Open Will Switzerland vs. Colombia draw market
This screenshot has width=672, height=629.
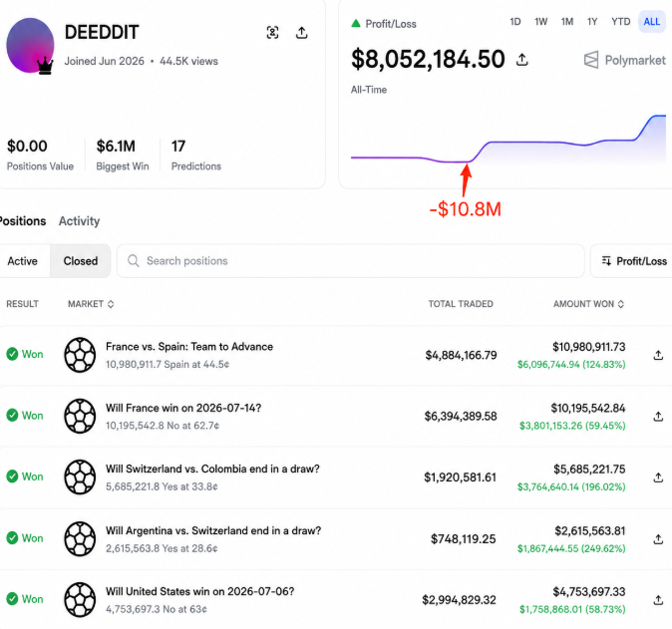point(212,470)
